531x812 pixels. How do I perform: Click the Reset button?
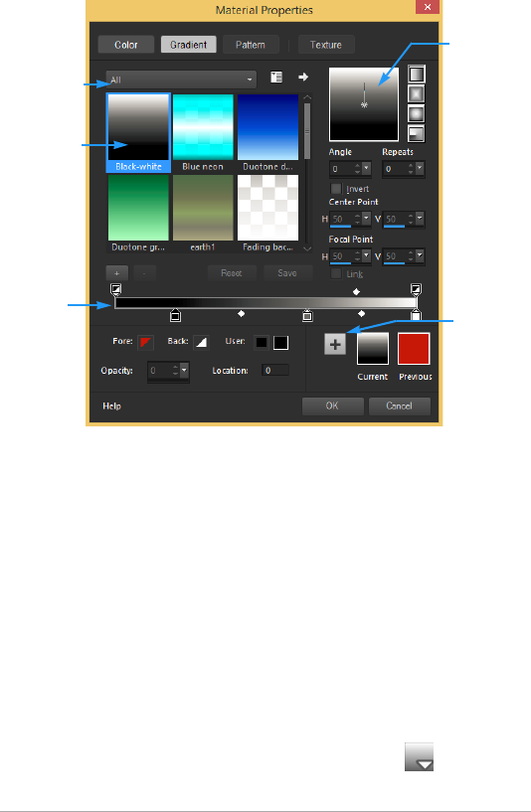coord(232,273)
